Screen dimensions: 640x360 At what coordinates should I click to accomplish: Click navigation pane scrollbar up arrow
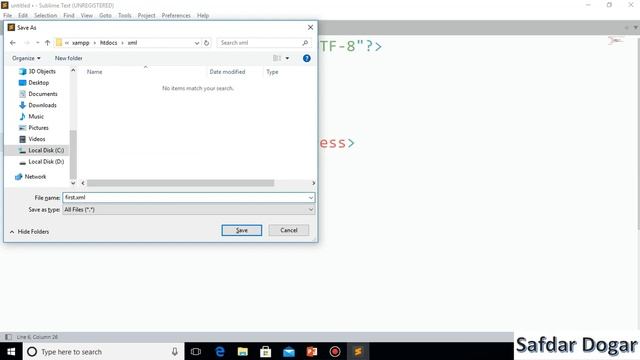pyautogui.click(x=73, y=71)
